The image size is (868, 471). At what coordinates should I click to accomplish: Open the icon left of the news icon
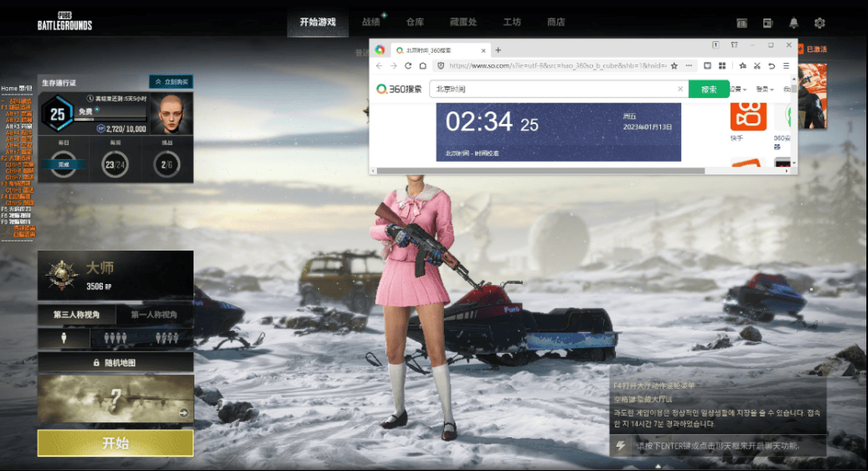[741, 23]
